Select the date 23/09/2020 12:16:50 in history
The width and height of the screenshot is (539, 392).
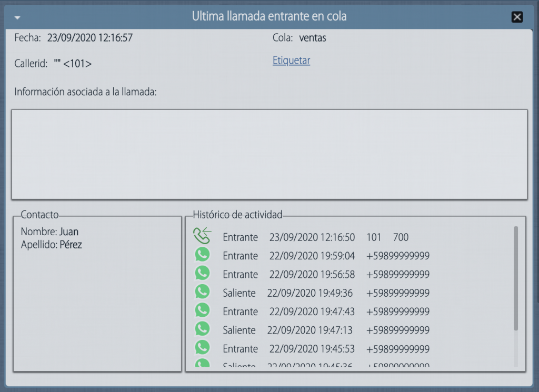[x=312, y=237]
